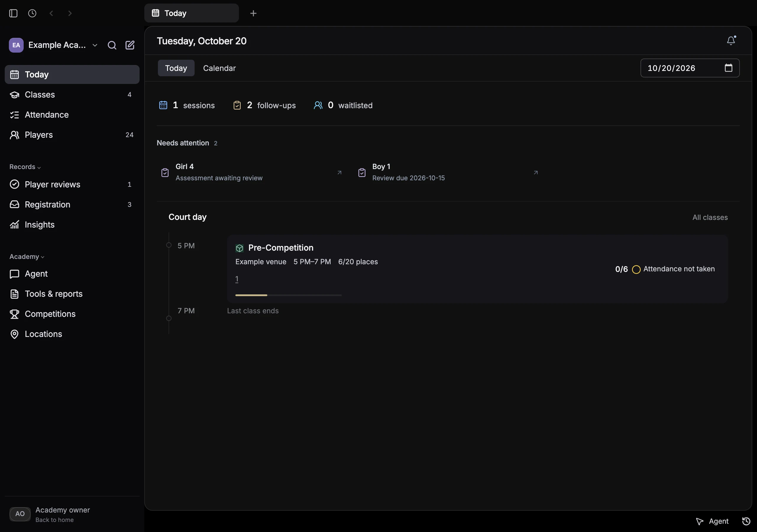Open Tools & reports in the sidebar
This screenshot has height=532, width=757.
click(x=72, y=294)
